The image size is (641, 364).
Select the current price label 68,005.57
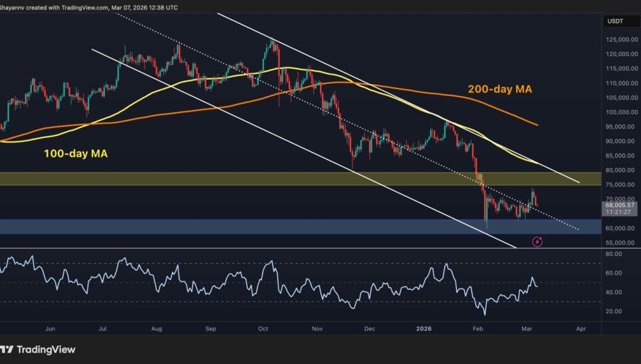tap(620, 205)
